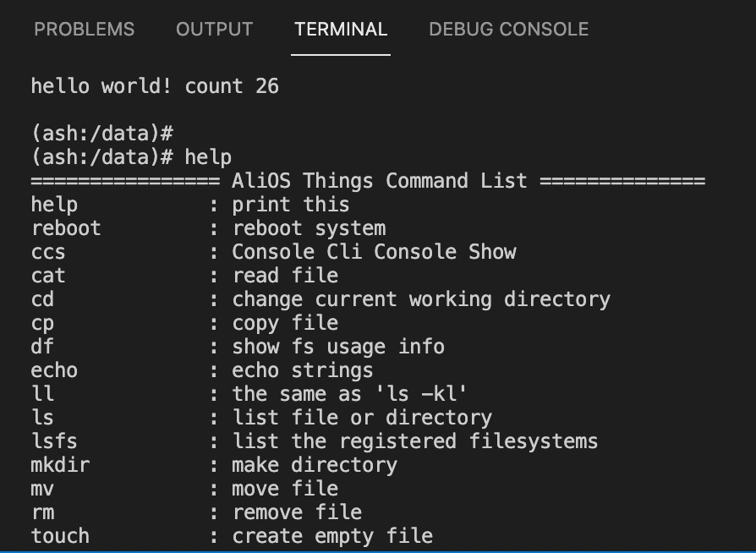The width and height of the screenshot is (756, 553).
Task: Click the 'hello world! count 26' output line
Action: [155, 86]
